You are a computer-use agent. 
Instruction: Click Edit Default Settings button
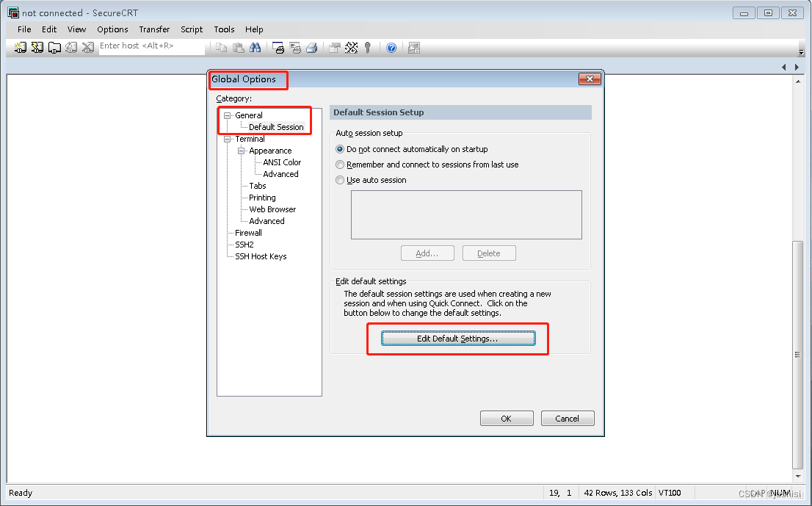coord(458,339)
